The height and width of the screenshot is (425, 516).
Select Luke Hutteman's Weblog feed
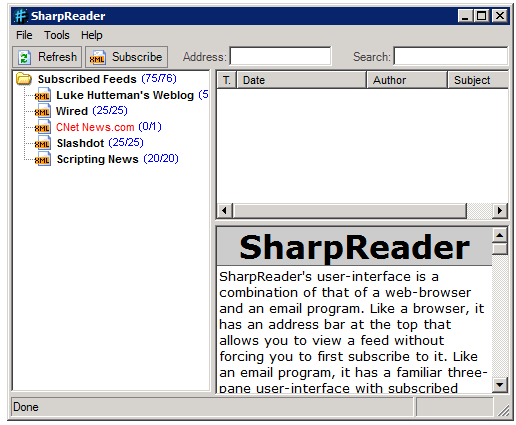pos(125,95)
